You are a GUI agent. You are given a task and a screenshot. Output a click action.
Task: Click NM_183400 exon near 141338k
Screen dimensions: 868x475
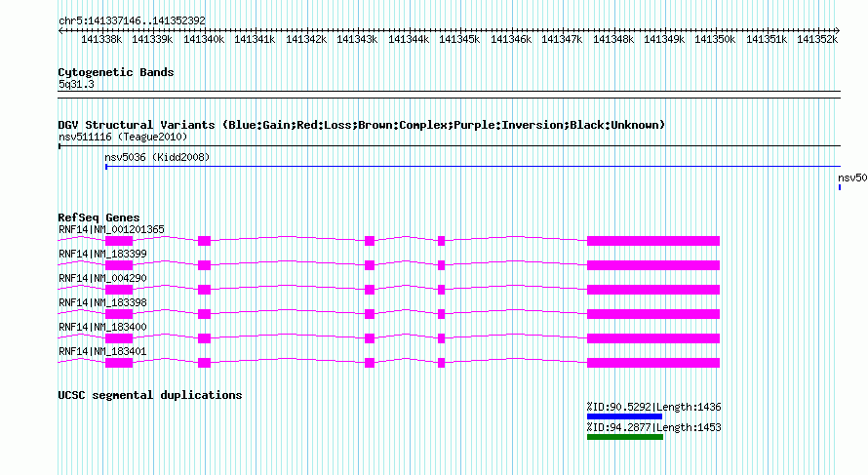[x=119, y=338]
